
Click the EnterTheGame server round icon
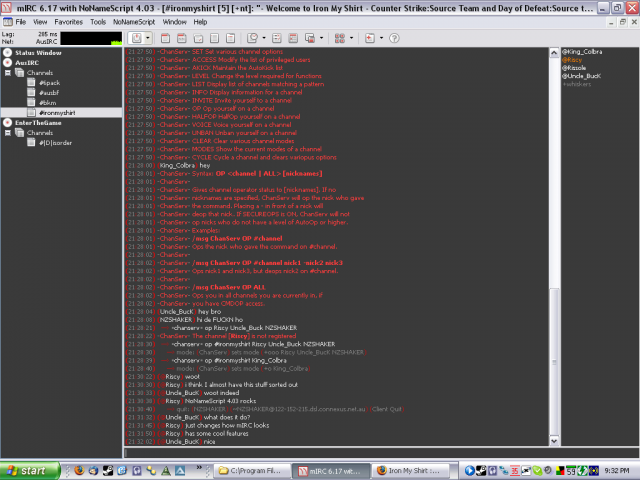click(7, 122)
